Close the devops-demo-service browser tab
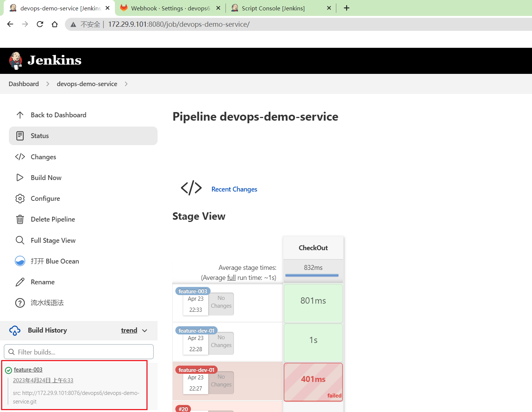Image resolution: width=532 pixels, height=412 pixels. point(108,8)
